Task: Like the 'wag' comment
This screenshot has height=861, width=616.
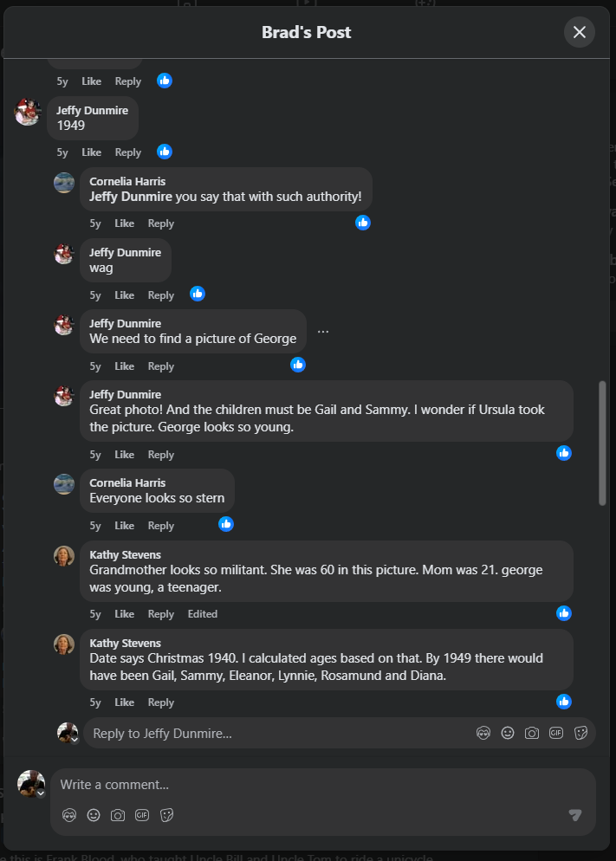Action: pos(124,295)
